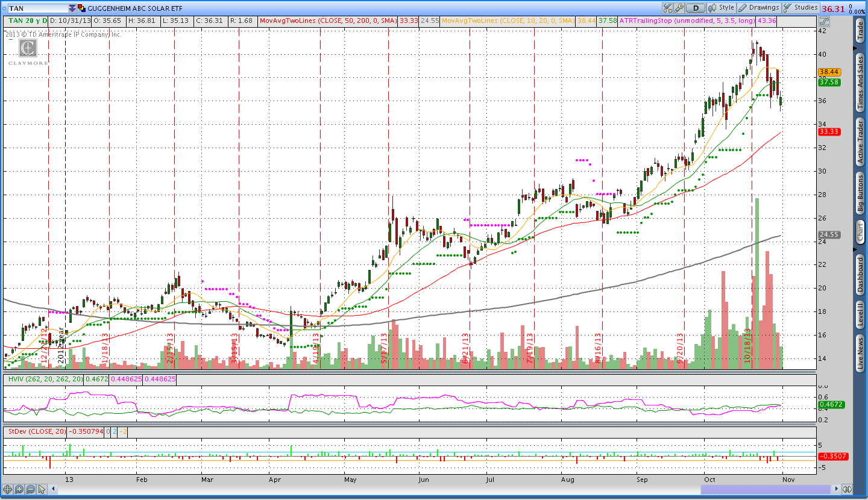Image resolution: width=868 pixels, height=500 pixels.
Task: Click the D daily timeframe button
Action: point(696,8)
